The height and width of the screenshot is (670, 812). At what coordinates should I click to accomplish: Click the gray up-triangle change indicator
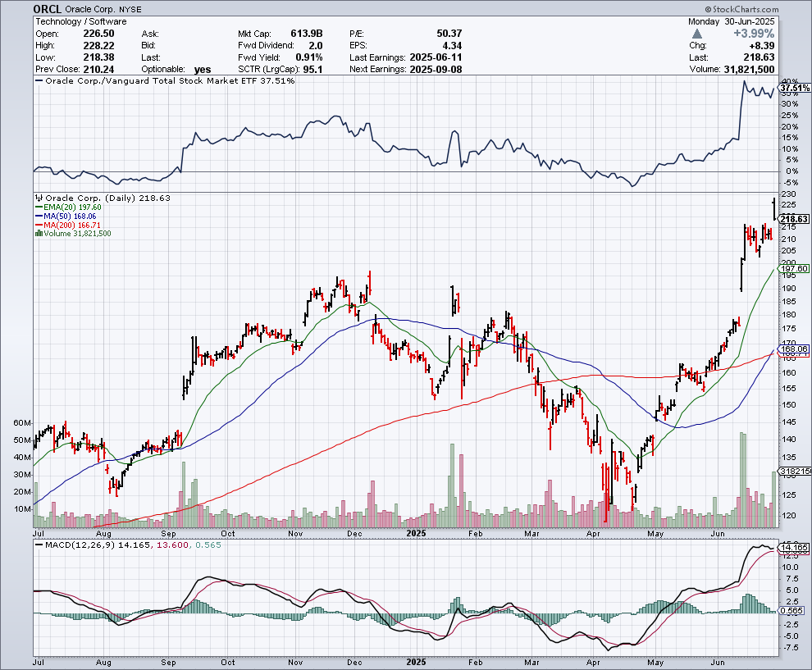tap(697, 34)
